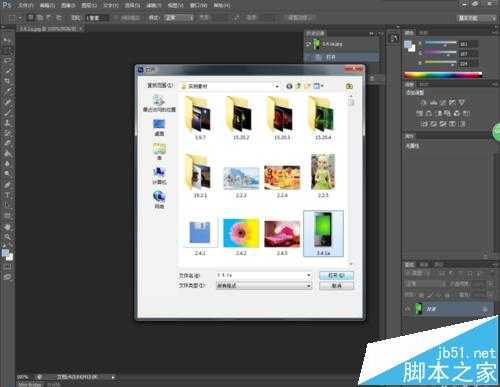Select the 15.20.4 folder
Image resolution: width=500 pixels, height=387 pixels.
point(323,118)
